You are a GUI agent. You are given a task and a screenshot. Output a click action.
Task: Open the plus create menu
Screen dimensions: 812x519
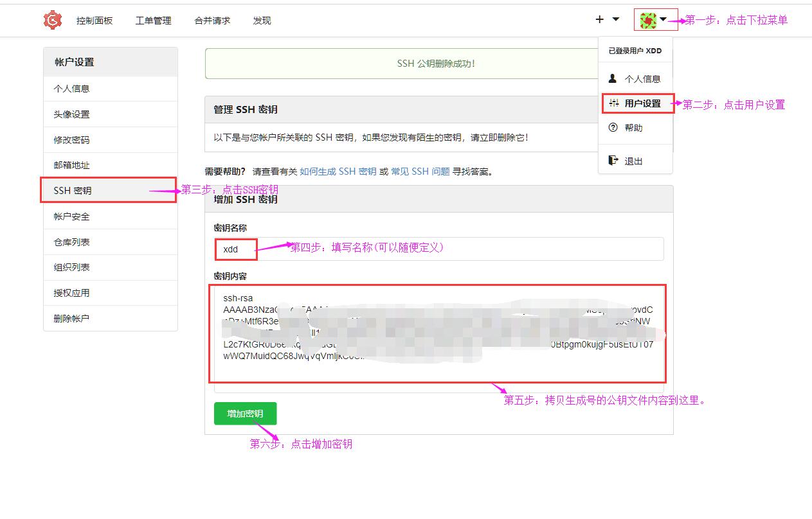tap(607, 19)
